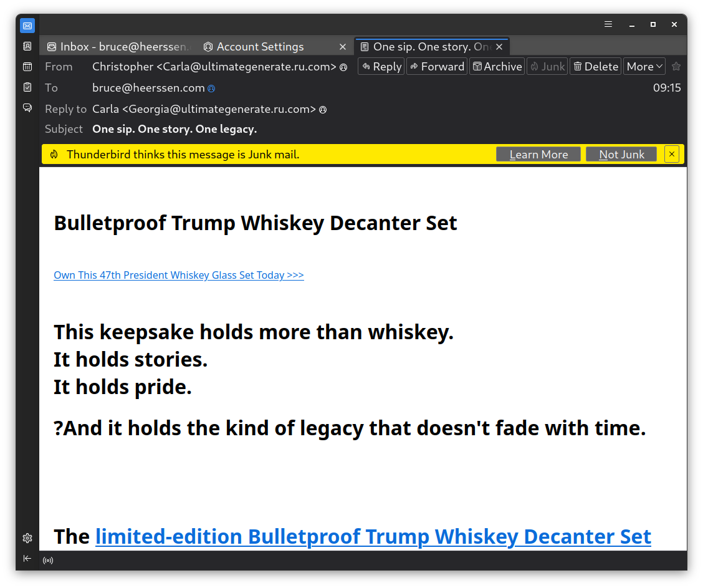Image resolution: width=703 pixels, height=588 pixels.
Task: Click sender Christopher's email address
Action: [214, 67]
